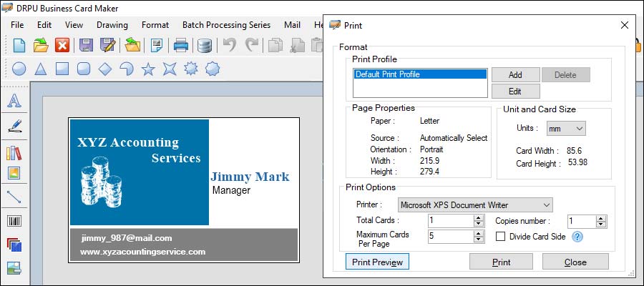Select the Triangle shape tool

[x=40, y=69]
